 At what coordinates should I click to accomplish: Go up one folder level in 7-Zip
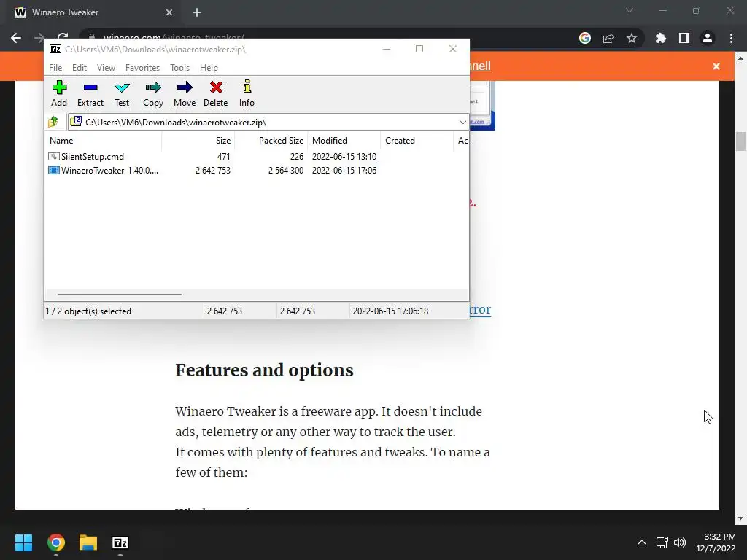pos(53,122)
